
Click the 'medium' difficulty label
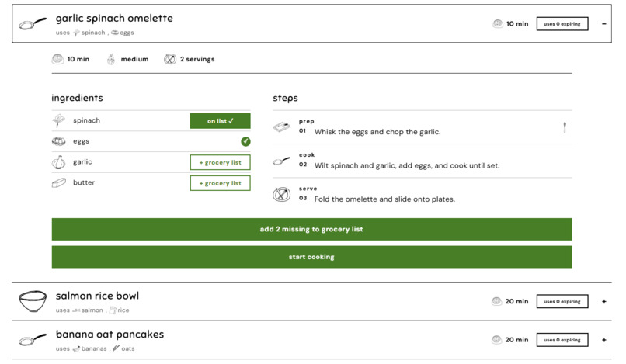134,59
